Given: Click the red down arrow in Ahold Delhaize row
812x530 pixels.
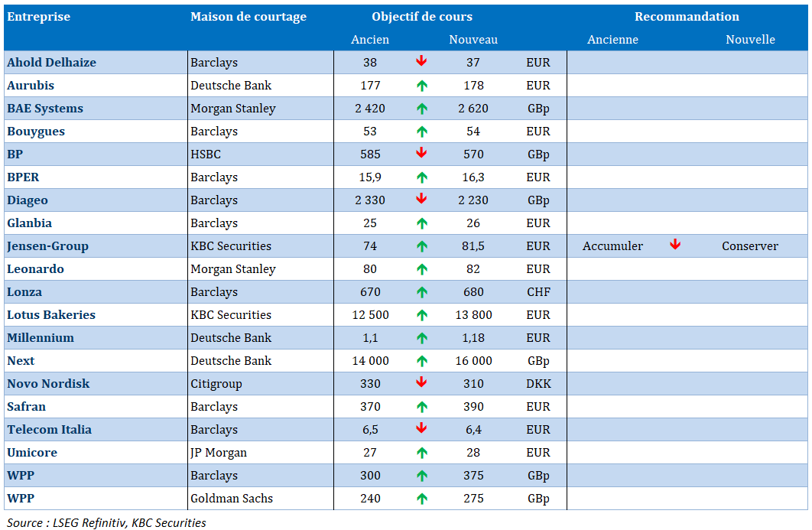Looking at the screenshot, I should click(x=421, y=61).
